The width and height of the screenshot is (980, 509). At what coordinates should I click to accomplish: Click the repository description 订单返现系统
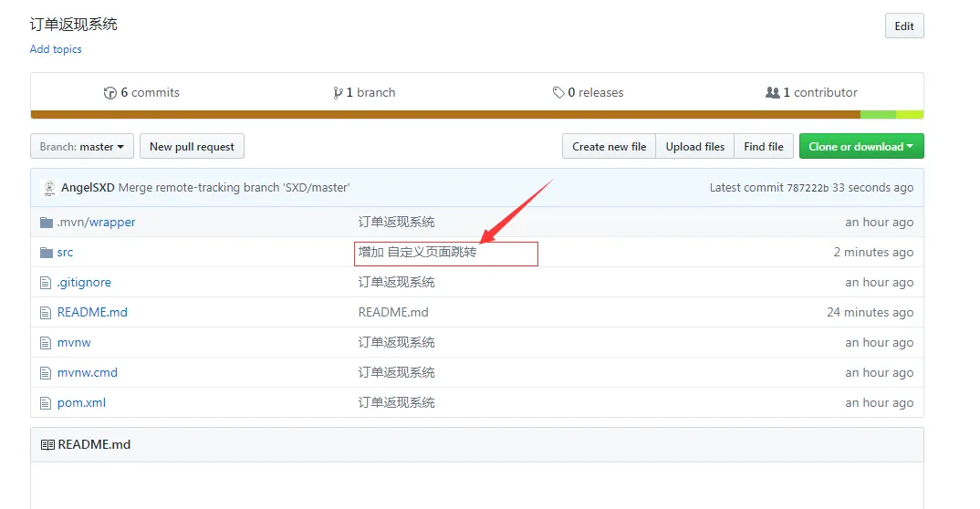coord(74,25)
